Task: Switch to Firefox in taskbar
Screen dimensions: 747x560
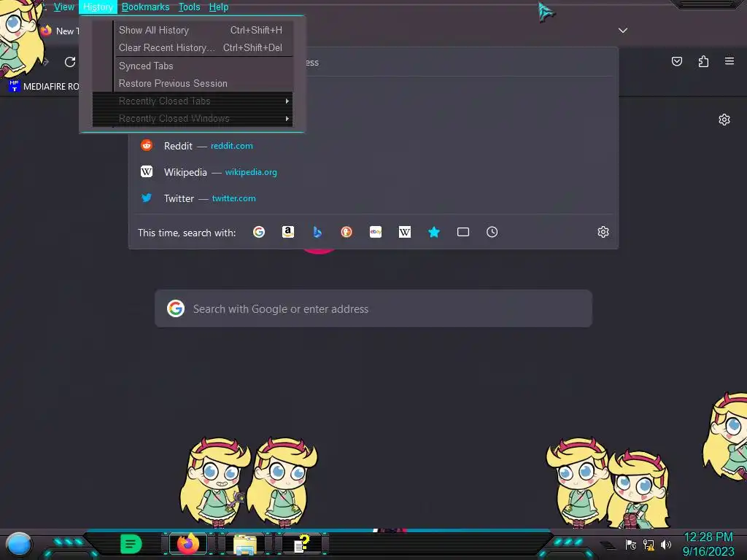Action: 188,544
